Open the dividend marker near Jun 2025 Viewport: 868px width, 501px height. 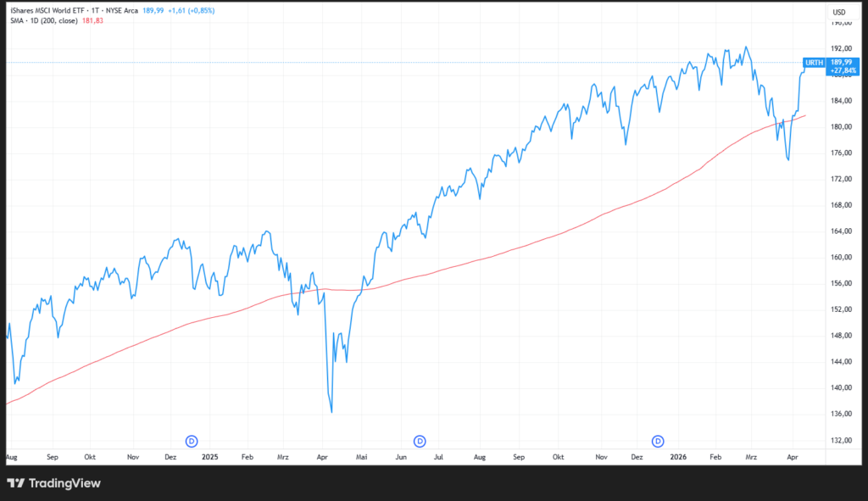coord(419,440)
